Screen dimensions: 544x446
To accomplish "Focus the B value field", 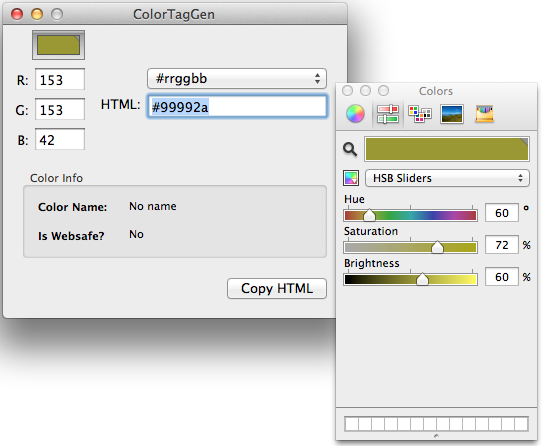I will click(x=60, y=139).
